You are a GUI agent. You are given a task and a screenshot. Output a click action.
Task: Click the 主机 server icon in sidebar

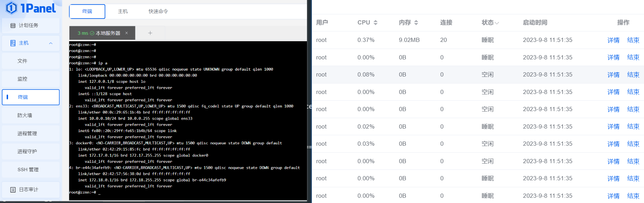tap(13, 43)
